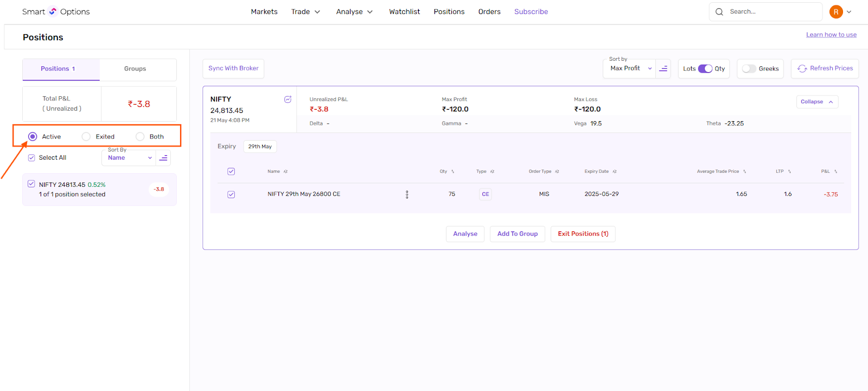The width and height of the screenshot is (868, 391).
Task: Click the Refresh Prices icon
Action: click(x=802, y=68)
